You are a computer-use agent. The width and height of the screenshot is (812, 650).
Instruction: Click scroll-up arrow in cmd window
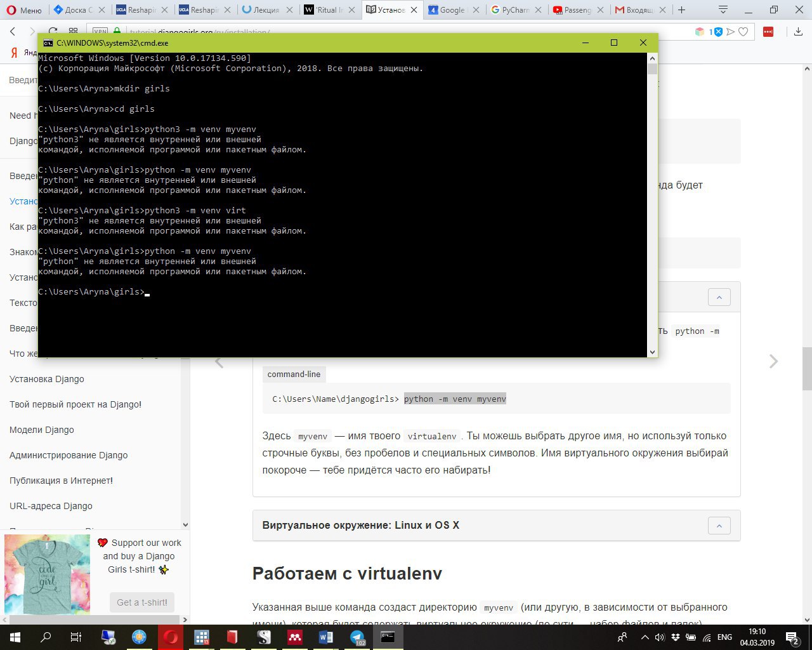pyautogui.click(x=652, y=58)
